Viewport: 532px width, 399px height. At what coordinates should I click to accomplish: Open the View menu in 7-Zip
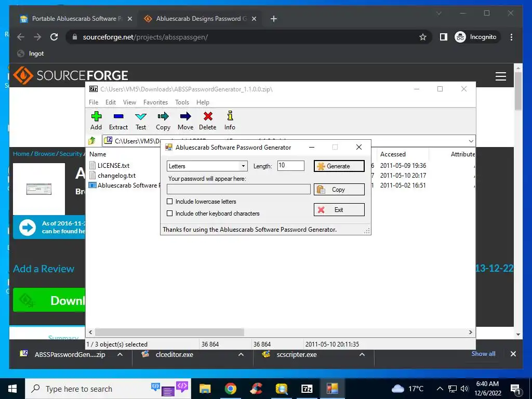129,102
